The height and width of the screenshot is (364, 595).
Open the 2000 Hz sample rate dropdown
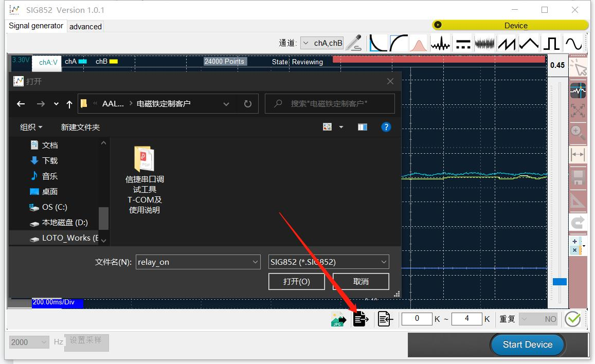tap(29, 342)
